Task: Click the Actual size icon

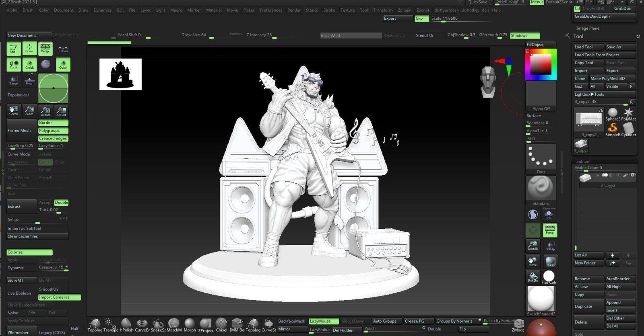Action: [45, 111]
